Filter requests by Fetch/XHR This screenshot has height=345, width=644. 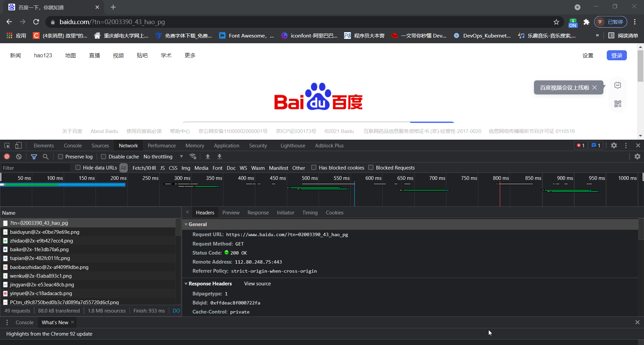pyautogui.click(x=144, y=168)
